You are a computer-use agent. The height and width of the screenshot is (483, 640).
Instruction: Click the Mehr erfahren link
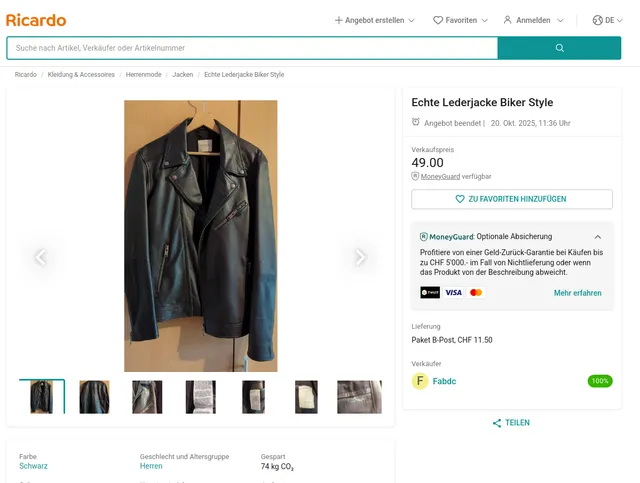578,293
